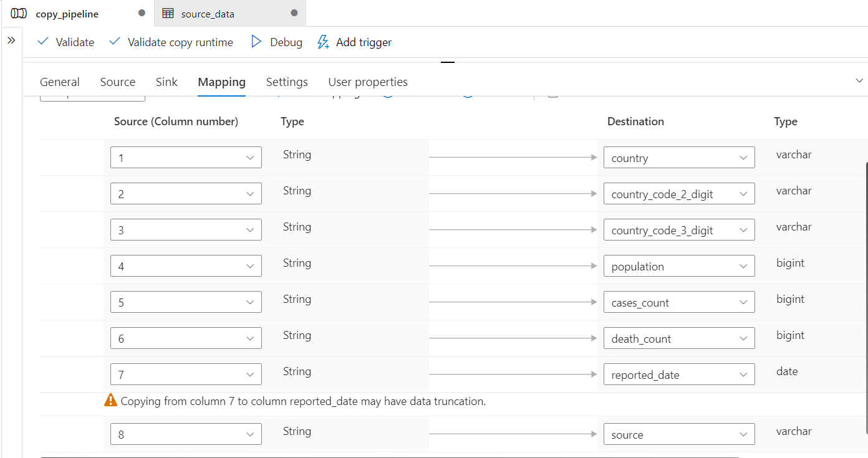Image resolution: width=868 pixels, height=458 pixels.
Task: Open the country_code_2_digit destination dropdown
Action: 679,194
